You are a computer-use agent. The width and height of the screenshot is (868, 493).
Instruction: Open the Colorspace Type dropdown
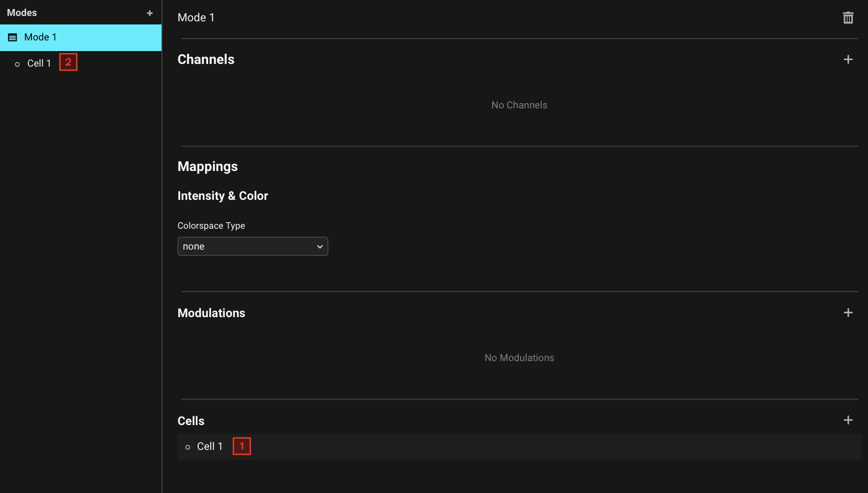pos(253,246)
